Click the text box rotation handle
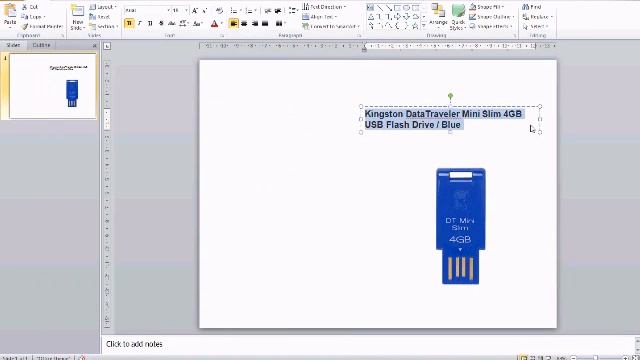 tap(450, 96)
